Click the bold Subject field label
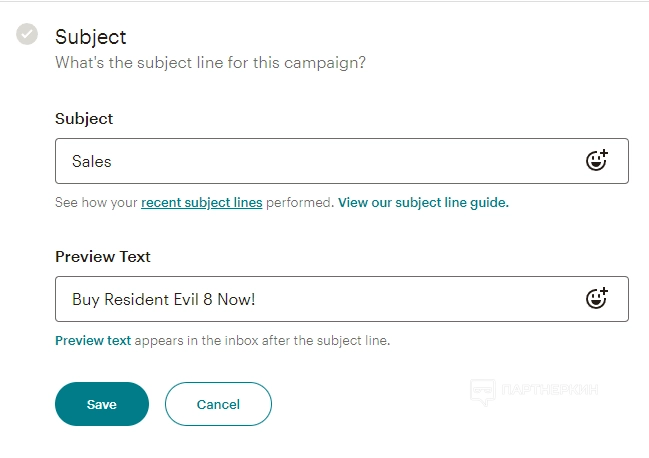The width and height of the screenshot is (649, 458). [x=84, y=118]
